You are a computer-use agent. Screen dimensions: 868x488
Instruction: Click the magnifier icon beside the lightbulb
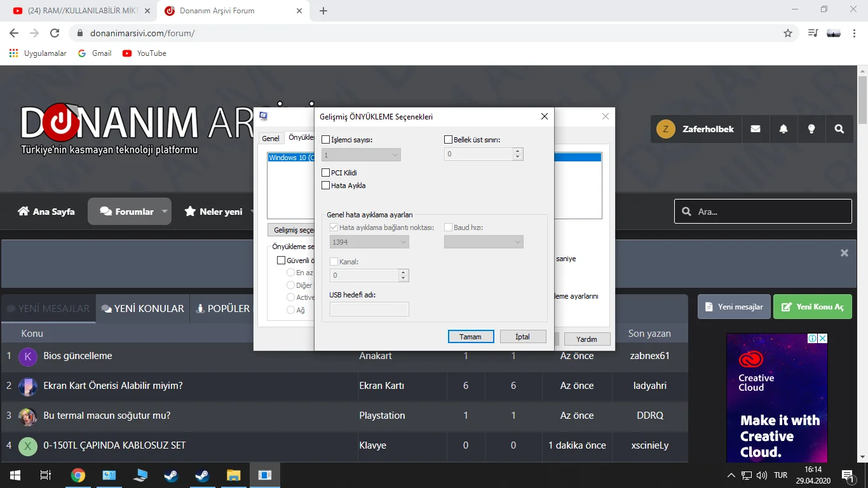[x=839, y=129]
